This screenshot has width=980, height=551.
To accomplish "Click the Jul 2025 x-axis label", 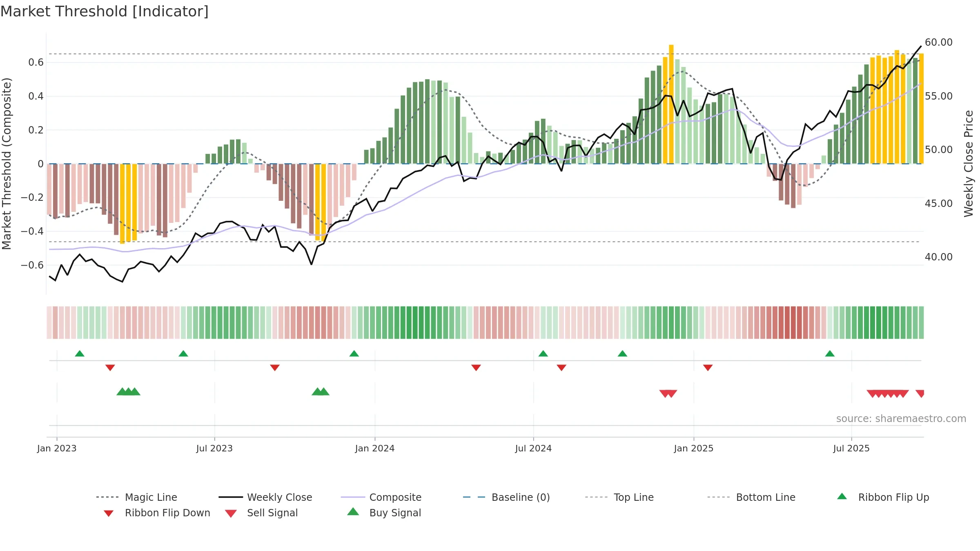I will pyautogui.click(x=851, y=448).
